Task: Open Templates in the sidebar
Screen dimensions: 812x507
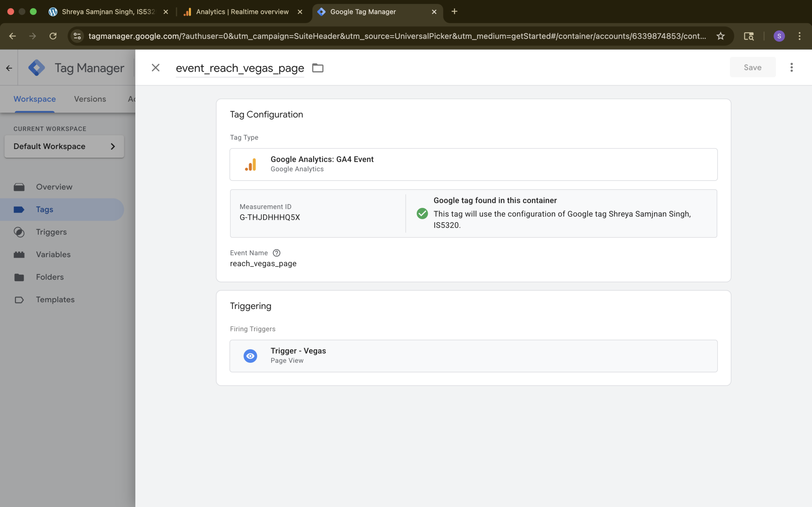Action: (55, 299)
